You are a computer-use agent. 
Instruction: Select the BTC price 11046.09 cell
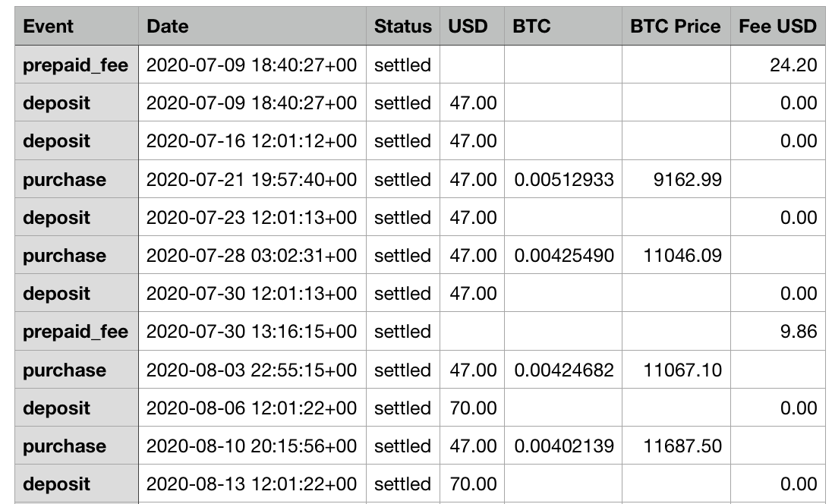pos(676,255)
